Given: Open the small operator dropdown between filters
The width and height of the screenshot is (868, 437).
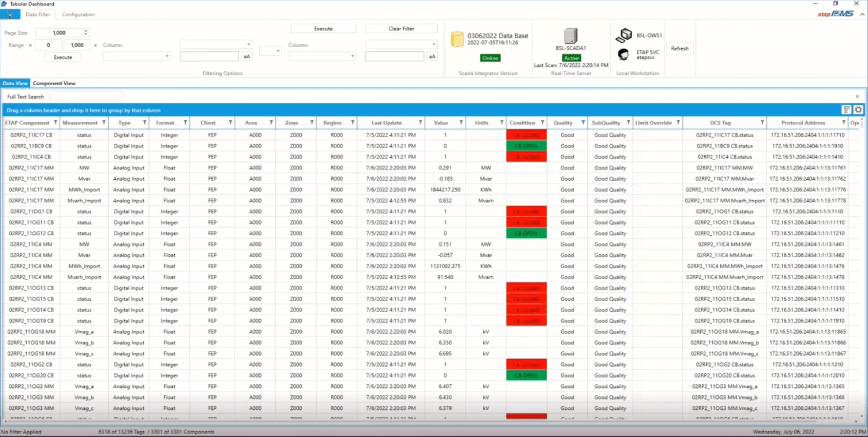Looking at the screenshot, I should click(270, 51).
